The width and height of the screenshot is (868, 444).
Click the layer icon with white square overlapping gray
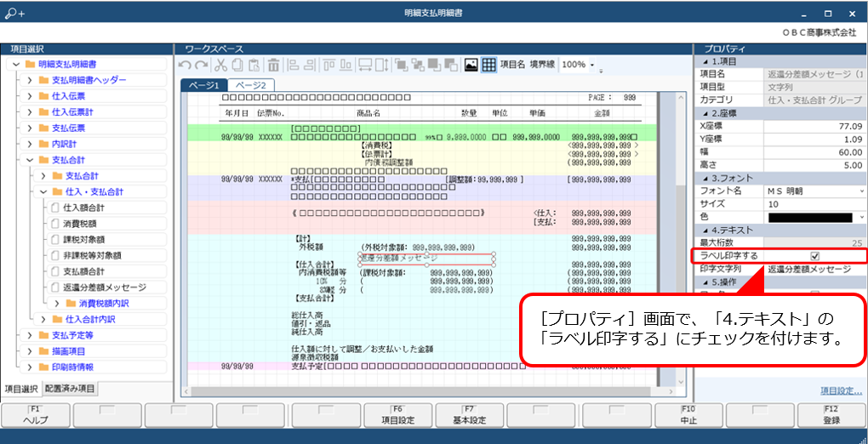point(451,65)
